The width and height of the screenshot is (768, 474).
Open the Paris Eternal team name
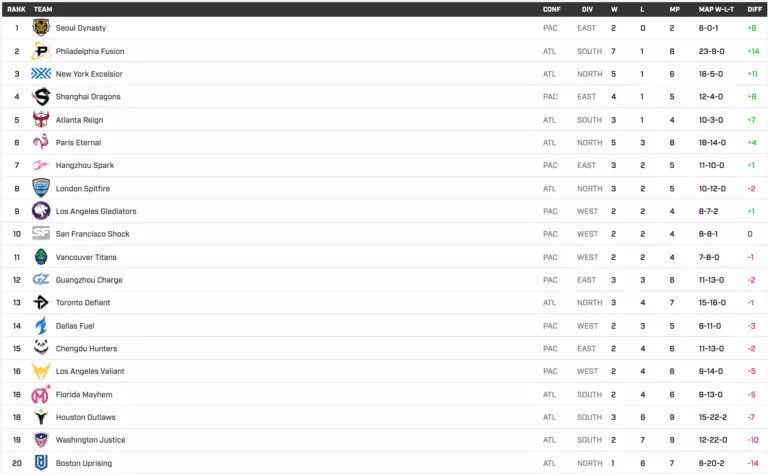click(78, 142)
